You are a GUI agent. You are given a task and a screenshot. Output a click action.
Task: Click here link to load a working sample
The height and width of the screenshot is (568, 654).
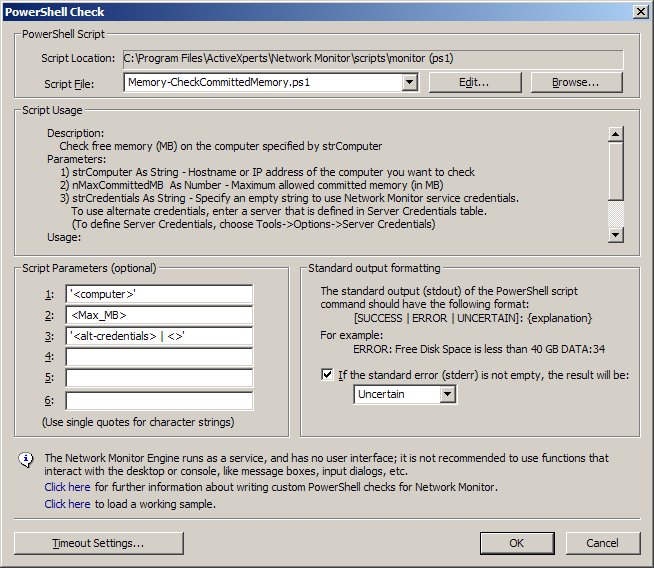(x=67, y=504)
